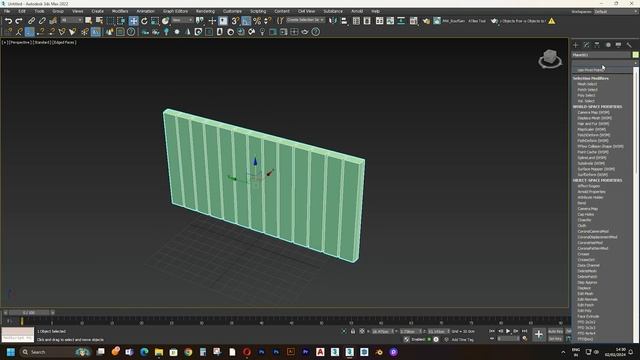Activate the Select and Scale tool
The width and height of the screenshot is (640, 360).
click(x=155, y=21)
